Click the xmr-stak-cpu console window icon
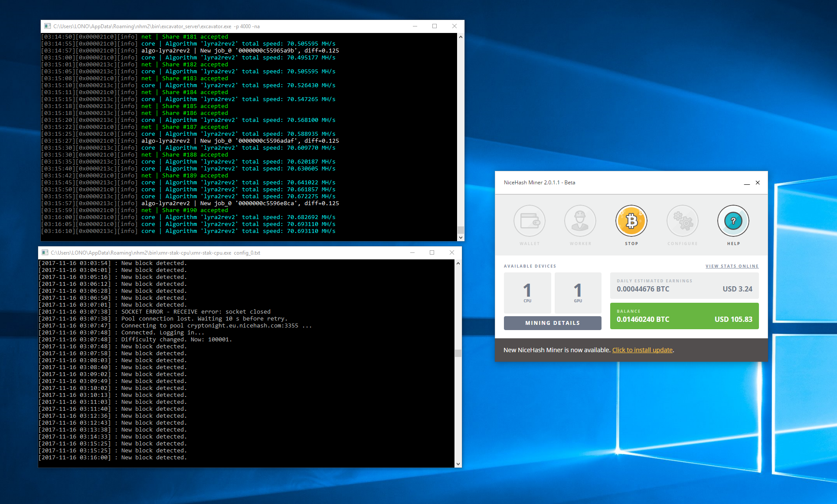 tap(45, 253)
